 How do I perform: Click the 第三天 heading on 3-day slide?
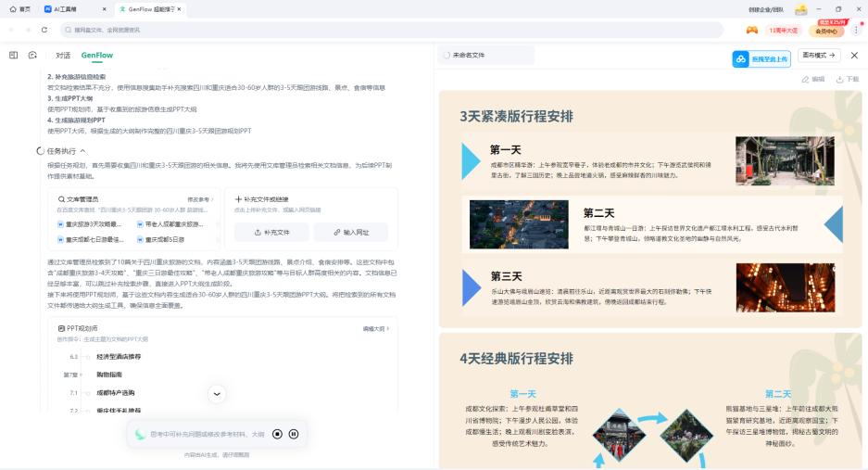coord(506,276)
